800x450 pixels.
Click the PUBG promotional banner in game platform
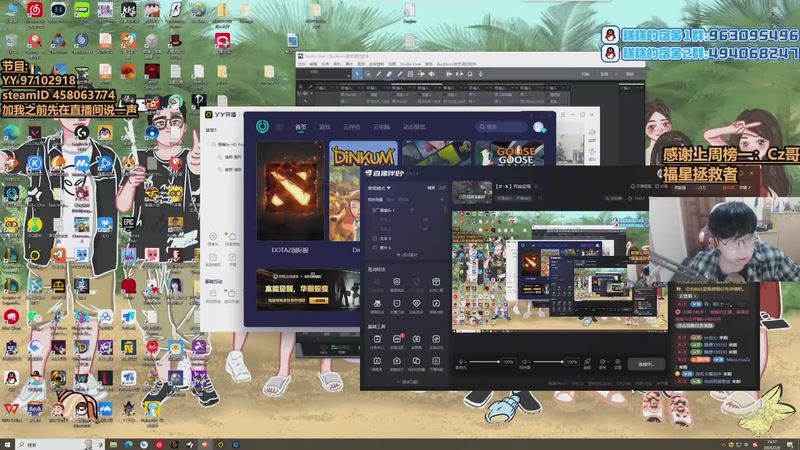coord(308,290)
